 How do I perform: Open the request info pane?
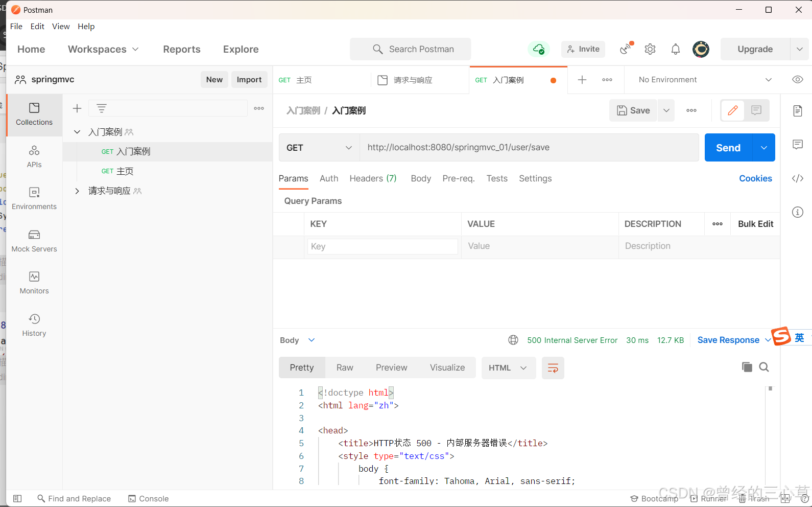(798, 212)
